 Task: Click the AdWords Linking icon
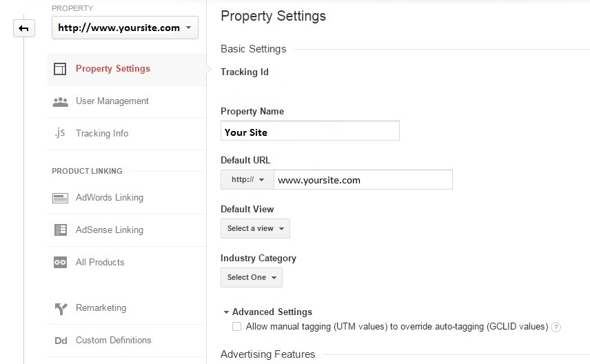pyautogui.click(x=60, y=198)
